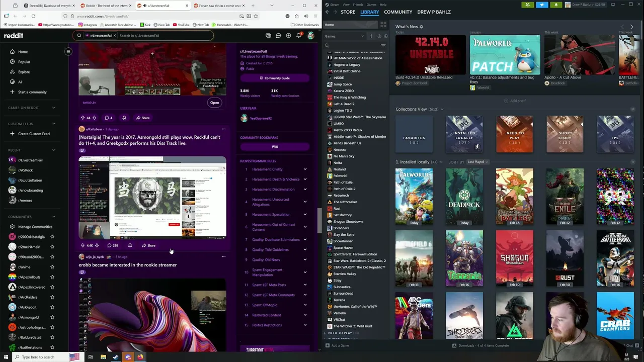The height and width of the screenshot is (362, 644).
Task: Open DREW P BAHLZ profile tab
Action: click(434, 12)
